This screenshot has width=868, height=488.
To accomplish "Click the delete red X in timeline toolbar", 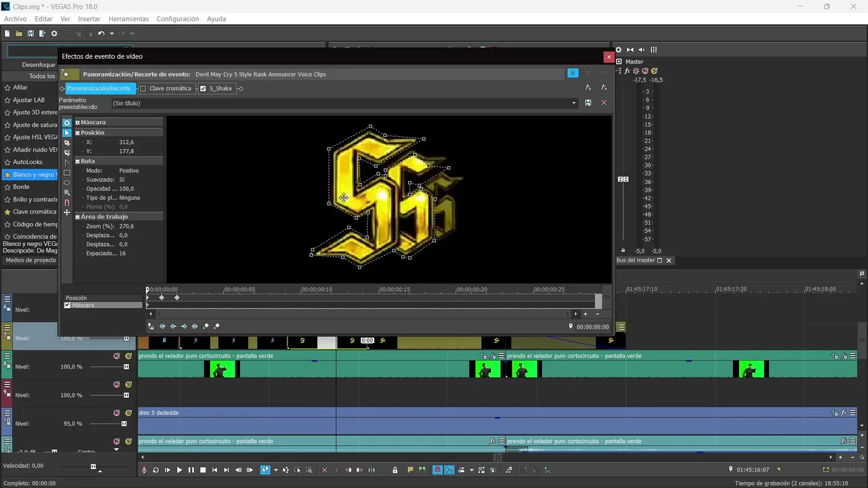I will coord(324,470).
